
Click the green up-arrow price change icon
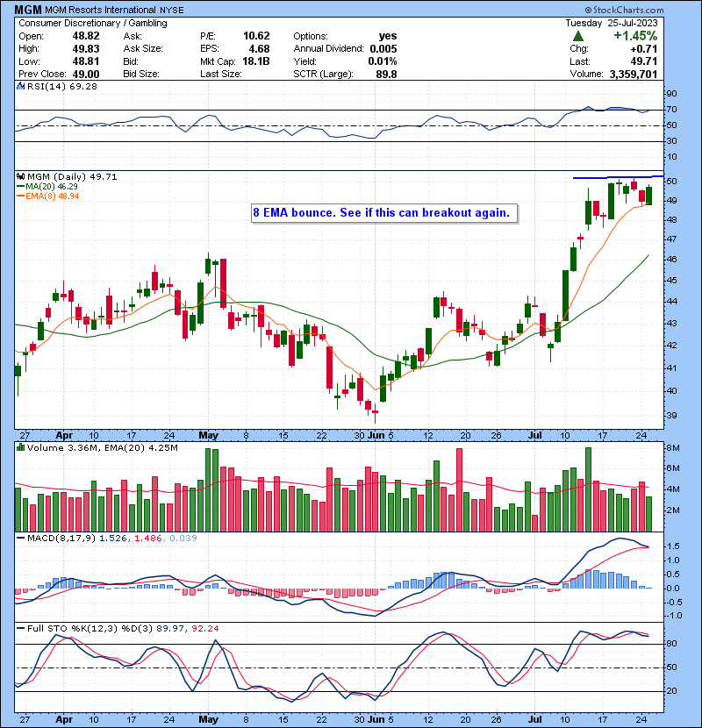pyautogui.click(x=578, y=36)
